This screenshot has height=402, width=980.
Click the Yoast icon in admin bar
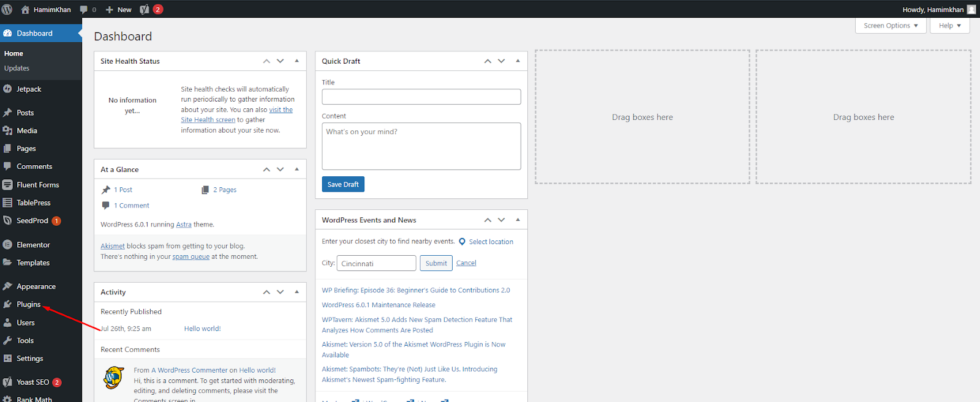tap(145, 9)
